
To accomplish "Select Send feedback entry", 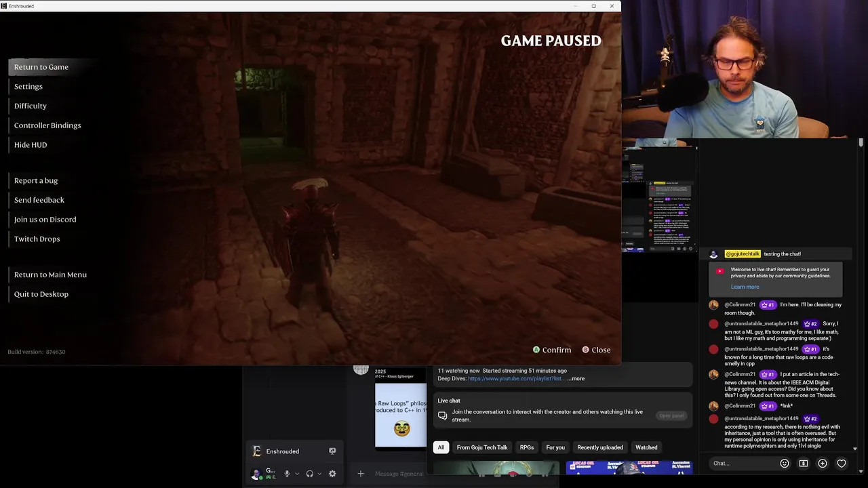I will point(39,200).
